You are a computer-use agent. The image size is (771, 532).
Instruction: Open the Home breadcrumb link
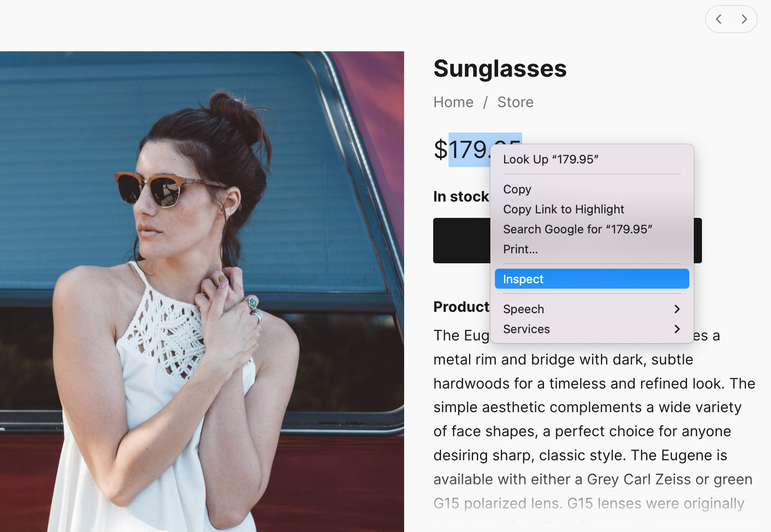[453, 102]
